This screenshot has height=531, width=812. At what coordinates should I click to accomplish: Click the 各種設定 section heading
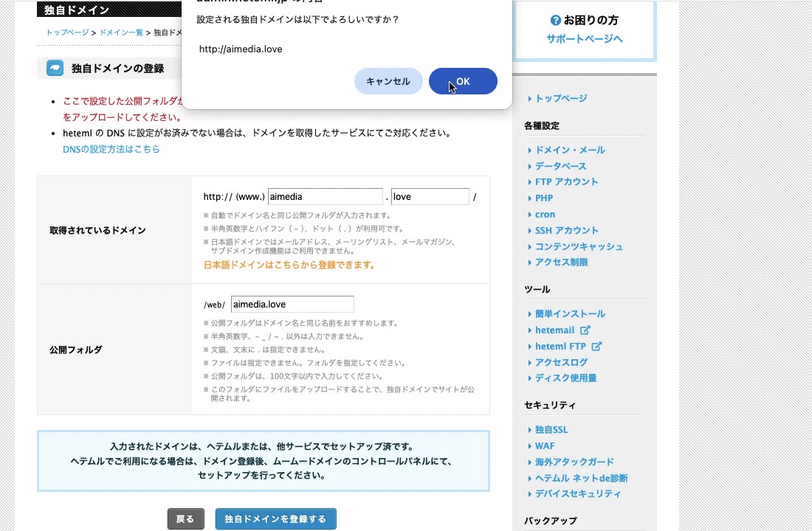(x=542, y=126)
